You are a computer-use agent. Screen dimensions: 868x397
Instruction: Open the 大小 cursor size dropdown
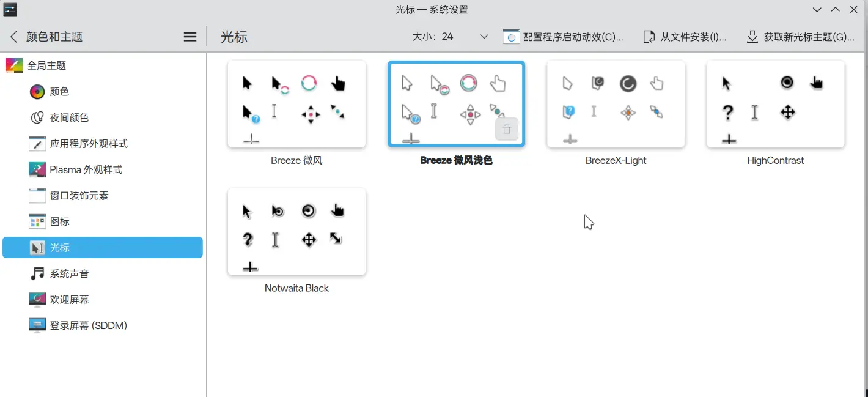(x=451, y=37)
